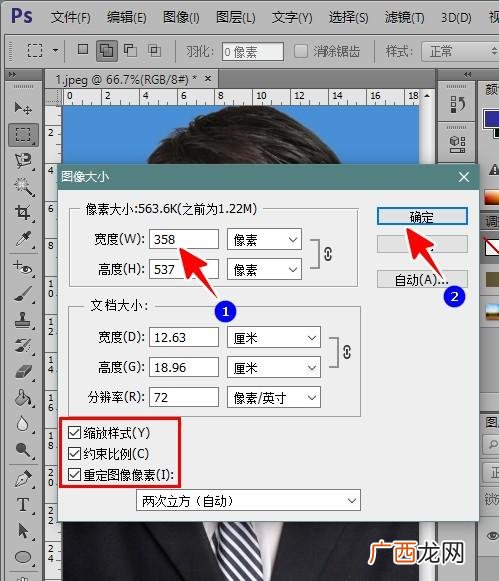
Task: Open the Type menu (文字)
Action: click(x=292, y=17)
